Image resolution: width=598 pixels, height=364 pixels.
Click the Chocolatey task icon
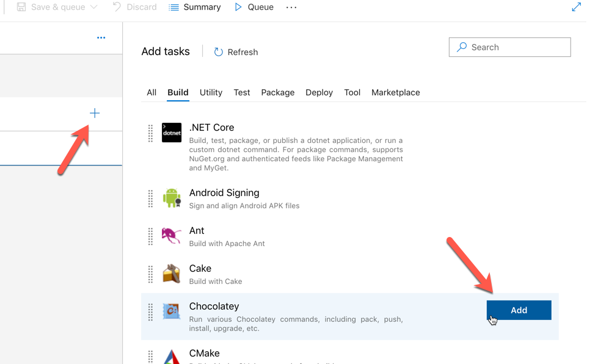coord(172,311)
